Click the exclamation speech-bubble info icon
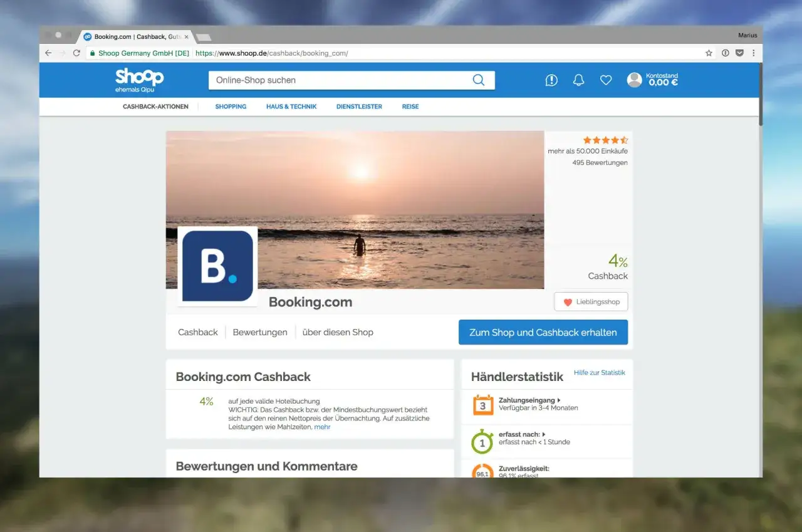The width and height of the screenshot is (802, 532). (x=551, y=80)
